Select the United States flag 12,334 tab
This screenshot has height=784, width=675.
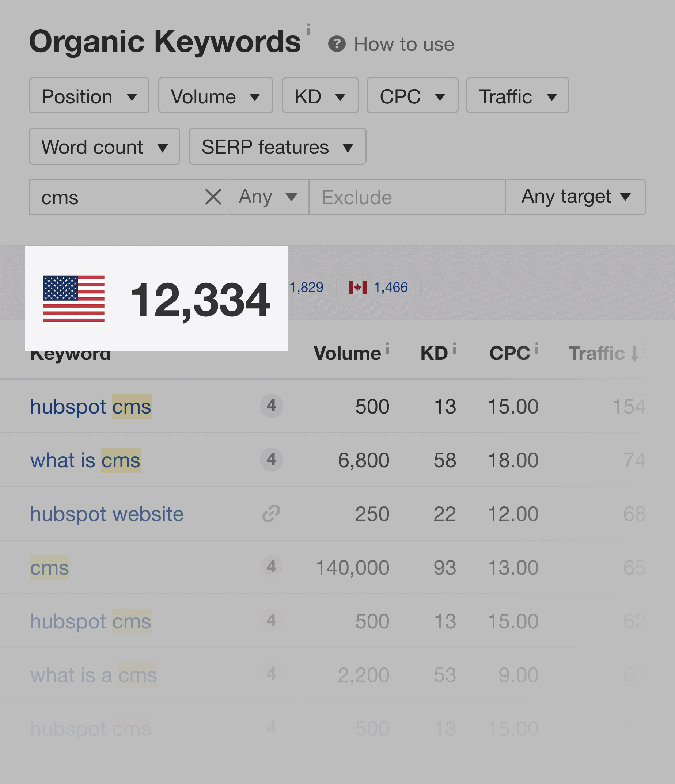point(156,298)
